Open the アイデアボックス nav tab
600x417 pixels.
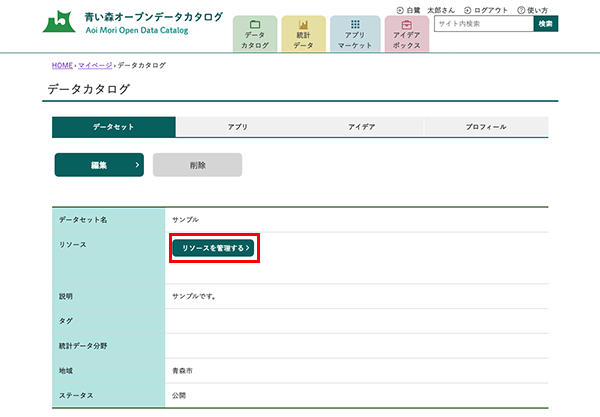pyautogui.click(x=407, y=34)
